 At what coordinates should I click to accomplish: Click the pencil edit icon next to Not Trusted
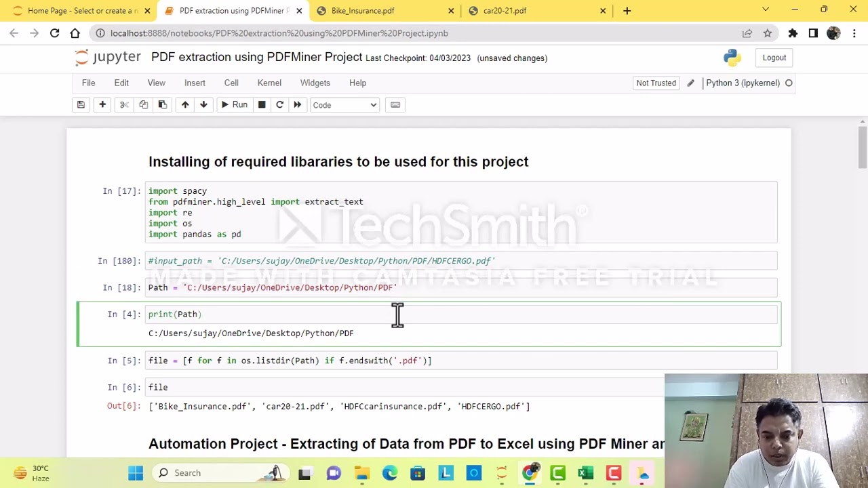[690, 83]
